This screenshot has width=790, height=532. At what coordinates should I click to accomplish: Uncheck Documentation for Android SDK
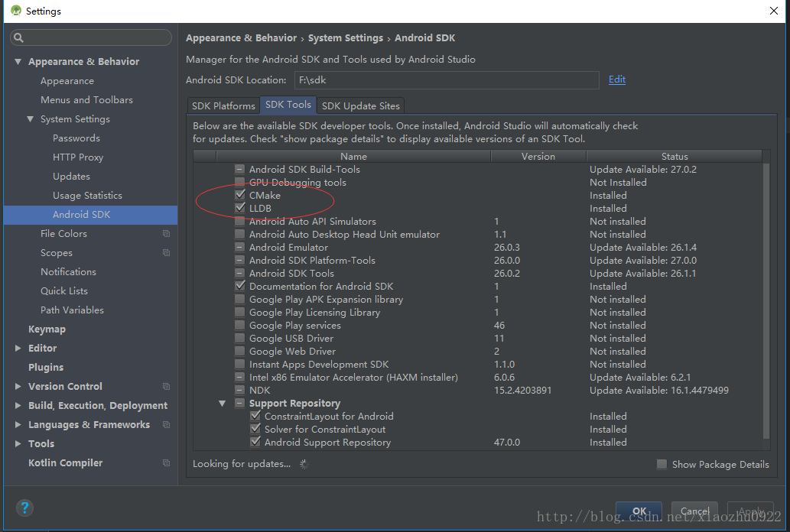(240, 286)
